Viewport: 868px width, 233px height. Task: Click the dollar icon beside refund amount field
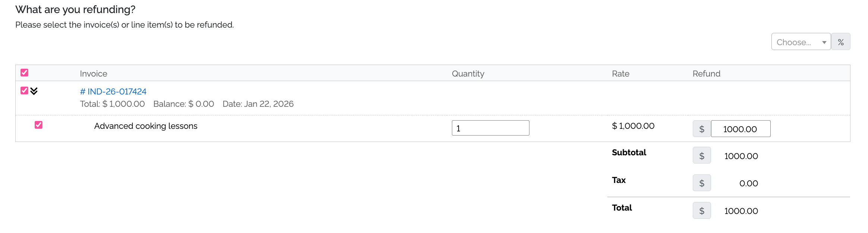[702, 129]
